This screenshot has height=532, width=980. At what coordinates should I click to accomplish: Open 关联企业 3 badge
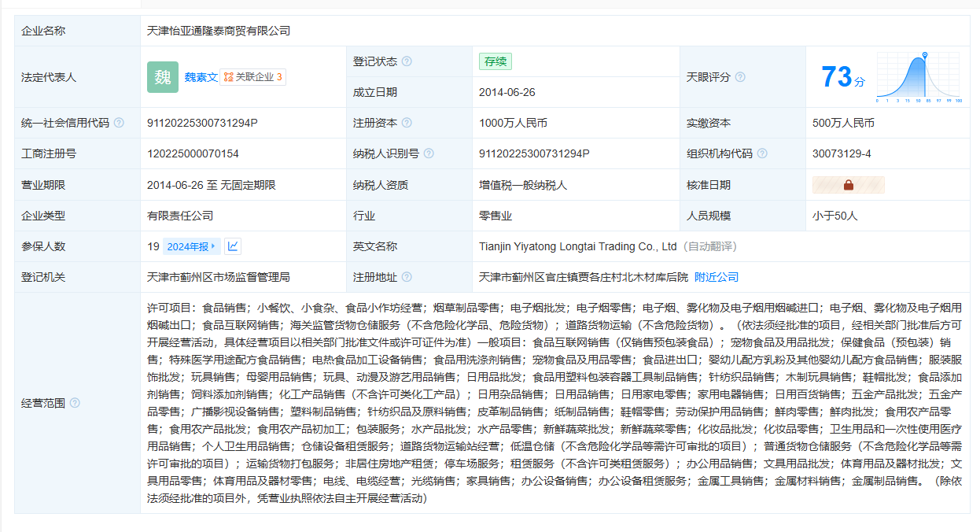252,77
